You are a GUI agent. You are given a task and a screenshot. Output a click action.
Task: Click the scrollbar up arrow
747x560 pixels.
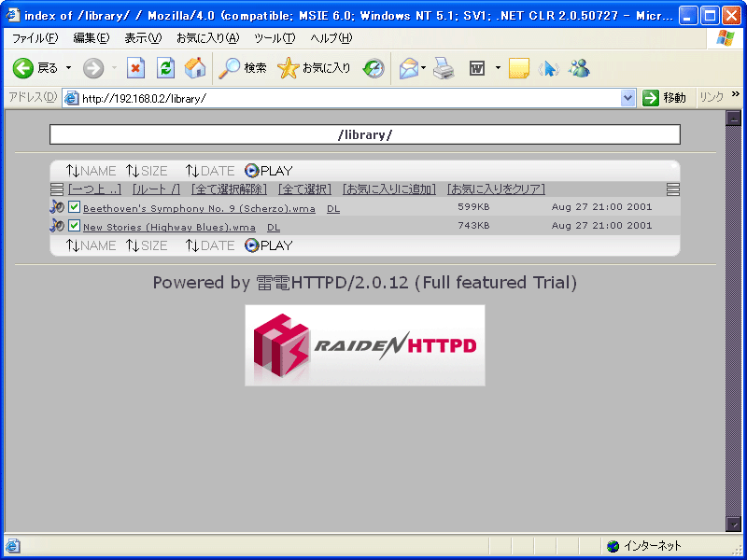733,119
